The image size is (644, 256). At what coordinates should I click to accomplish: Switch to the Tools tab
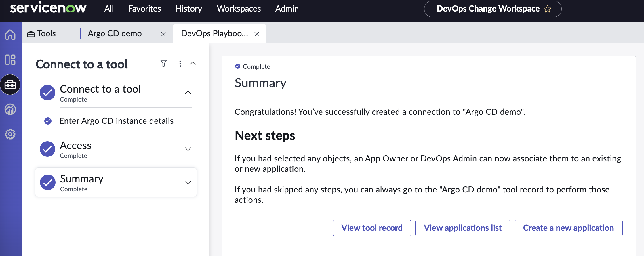(x=42, y=34)
